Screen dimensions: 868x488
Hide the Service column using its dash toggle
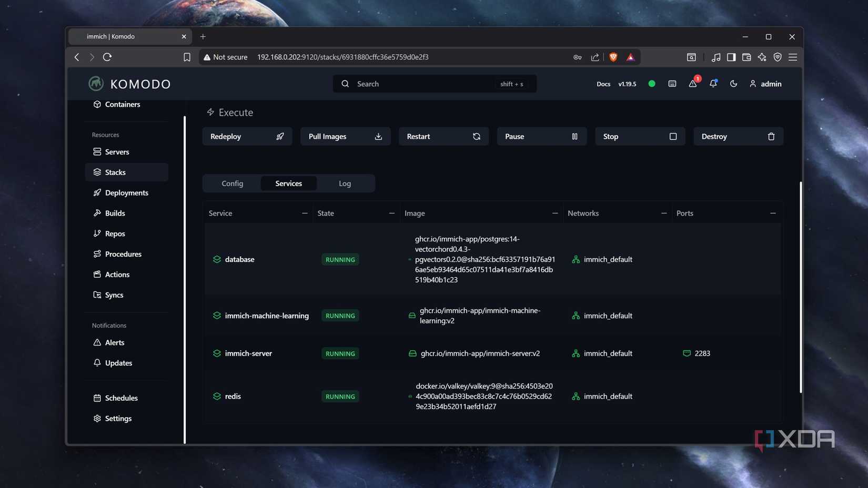pos(305,213)
